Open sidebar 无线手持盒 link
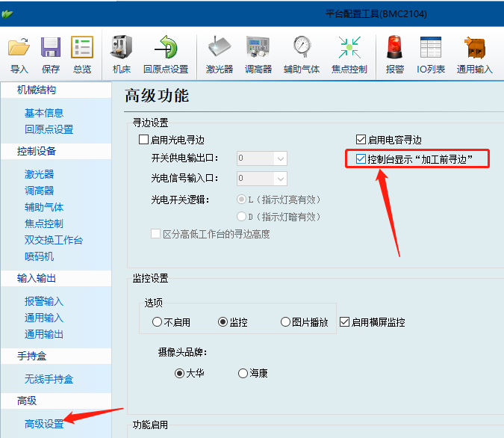Image resolution: width=504 pixels, height=438 pixels. 49,379
